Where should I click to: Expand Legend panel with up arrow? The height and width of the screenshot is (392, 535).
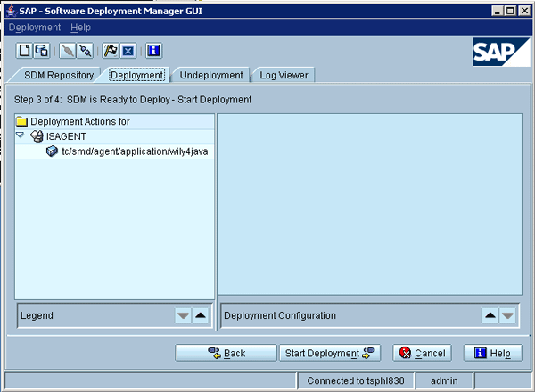tap(201, 315)
